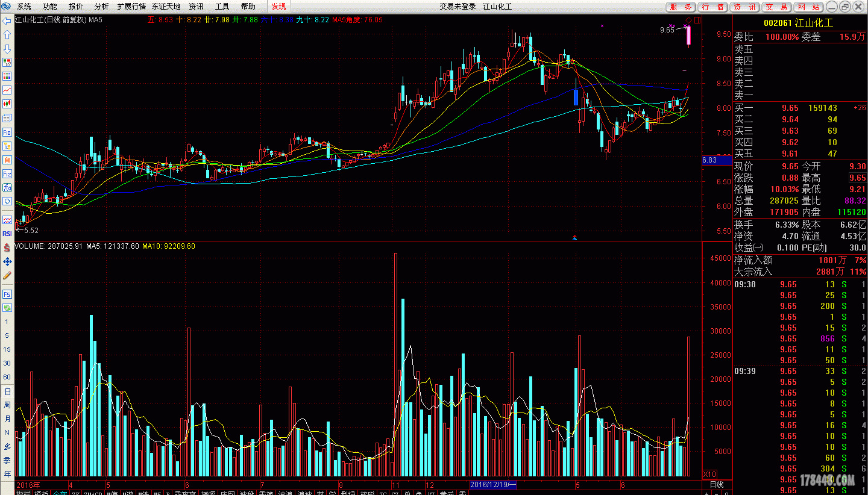Click the 交易 button

(777, 7)
